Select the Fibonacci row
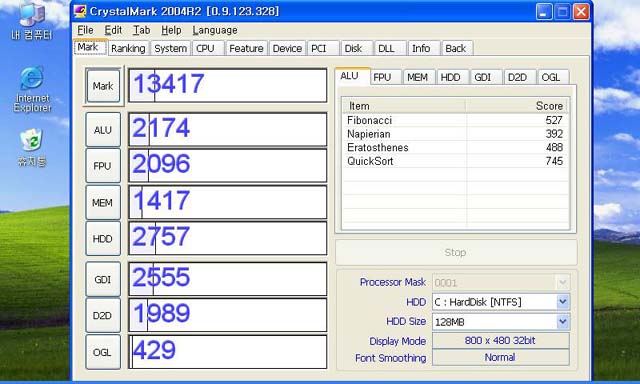 (x=455, y=120)
